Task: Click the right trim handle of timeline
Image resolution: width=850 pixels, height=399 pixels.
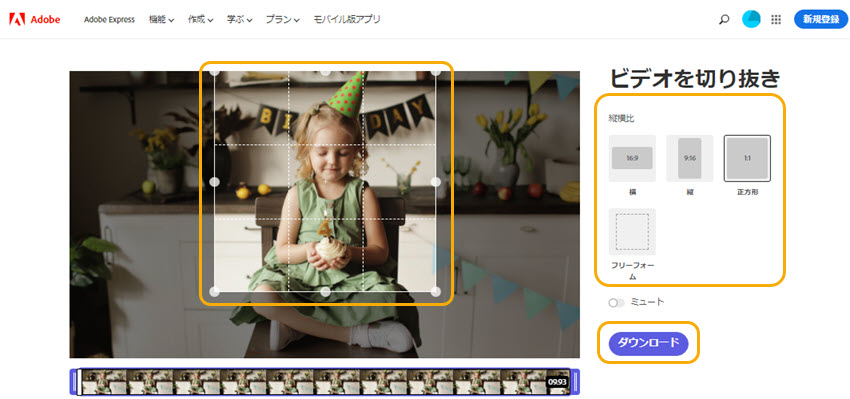Action: (x=575, y=382)
